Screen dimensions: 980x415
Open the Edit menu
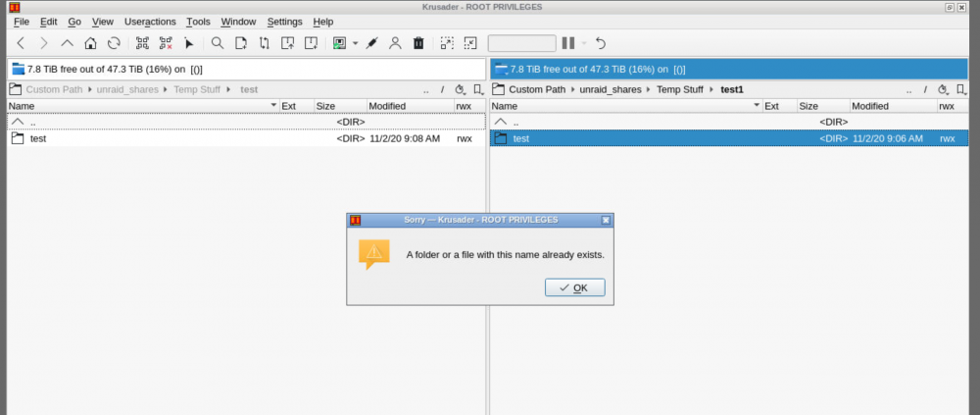pyautogui.click(x=49, y=22)
